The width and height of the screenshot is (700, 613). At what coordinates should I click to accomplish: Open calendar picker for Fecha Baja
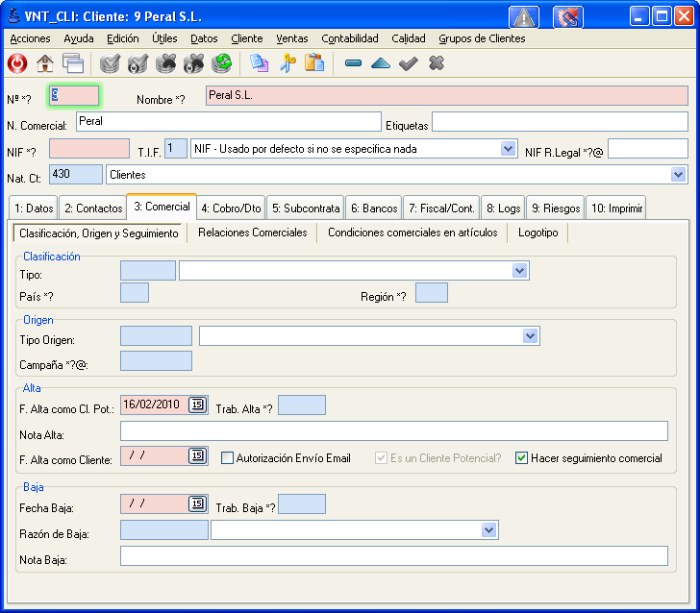(x=197, y=503)
